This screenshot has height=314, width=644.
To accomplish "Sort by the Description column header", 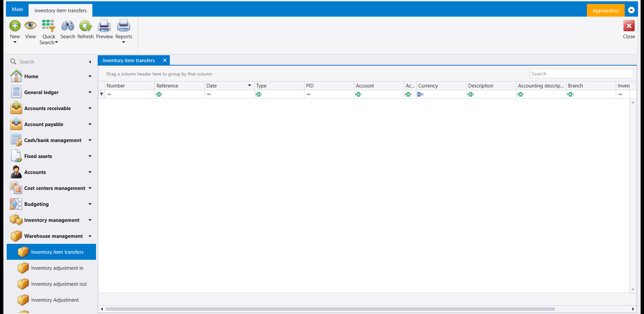I will coord(491,85).
